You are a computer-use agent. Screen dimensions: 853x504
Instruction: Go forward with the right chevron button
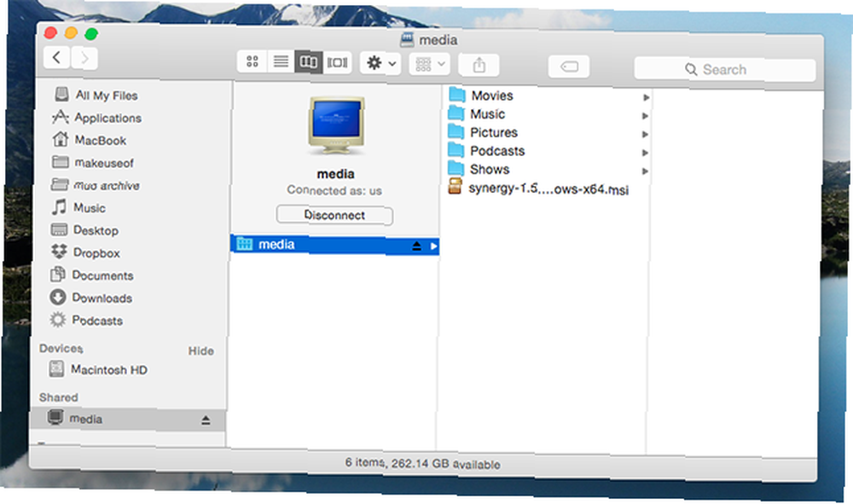(84, 58)
